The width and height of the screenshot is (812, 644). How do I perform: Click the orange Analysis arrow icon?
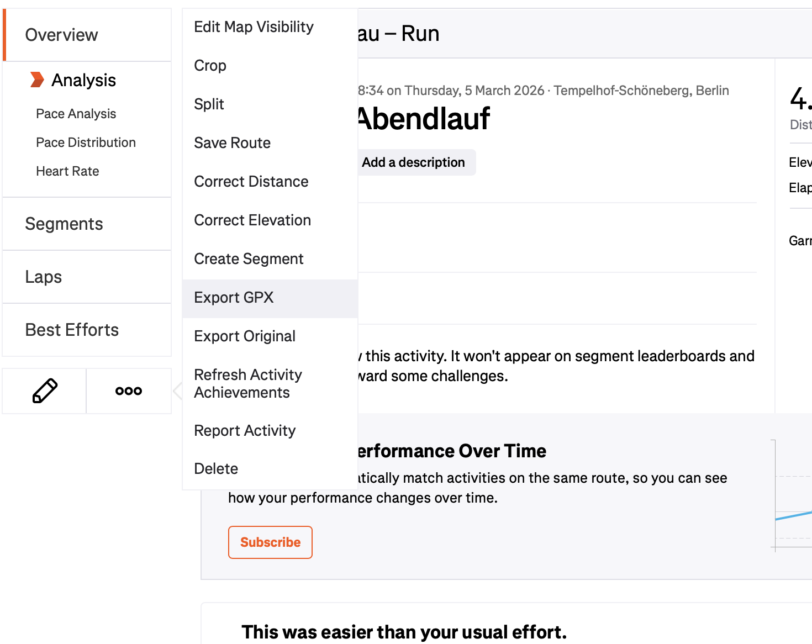point(36,80)
